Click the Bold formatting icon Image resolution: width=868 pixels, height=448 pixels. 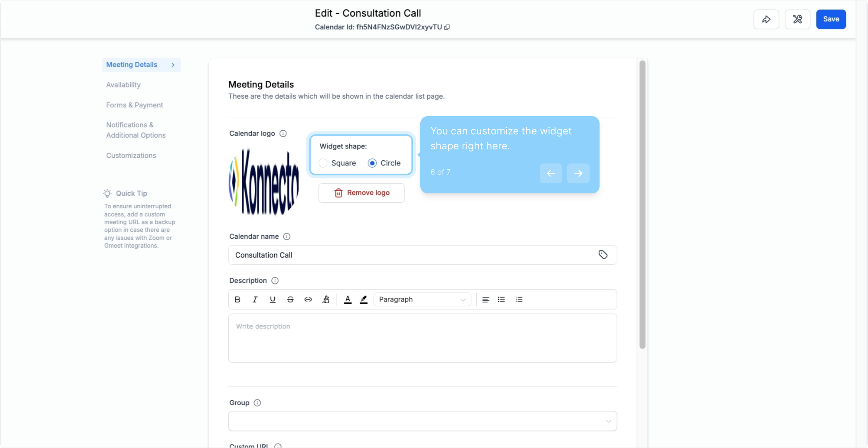tap(237, 299)
